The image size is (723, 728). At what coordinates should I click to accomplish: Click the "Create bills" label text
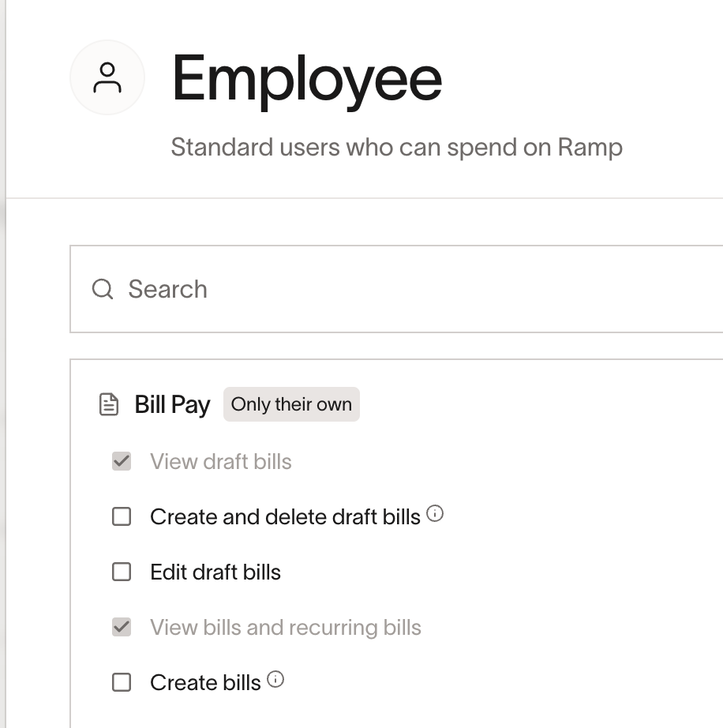tap(205, 683)
